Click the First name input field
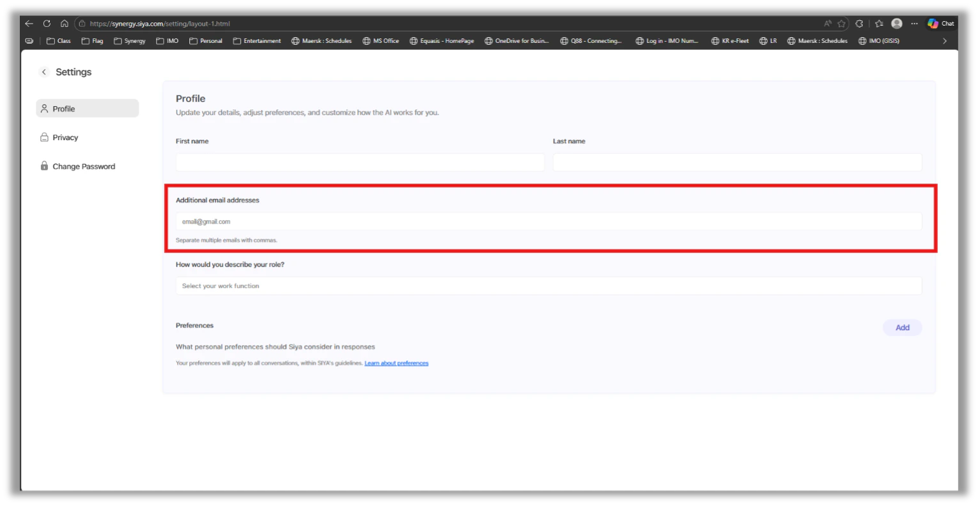This screenshot has height=508, width=980. [x=360, y=162]
